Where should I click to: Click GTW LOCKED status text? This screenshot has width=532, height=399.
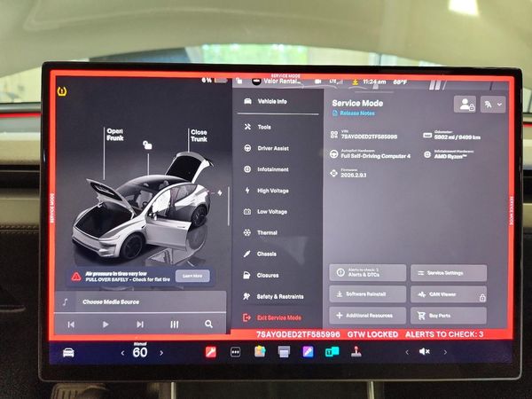(372, 334)
